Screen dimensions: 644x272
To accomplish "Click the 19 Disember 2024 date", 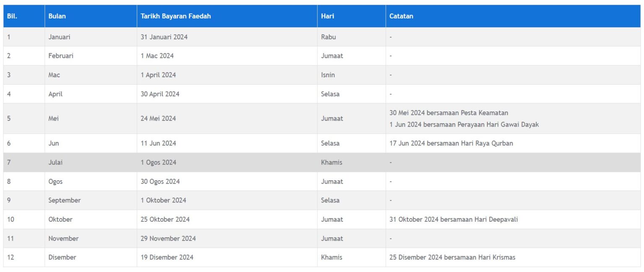I will point(167,257).
